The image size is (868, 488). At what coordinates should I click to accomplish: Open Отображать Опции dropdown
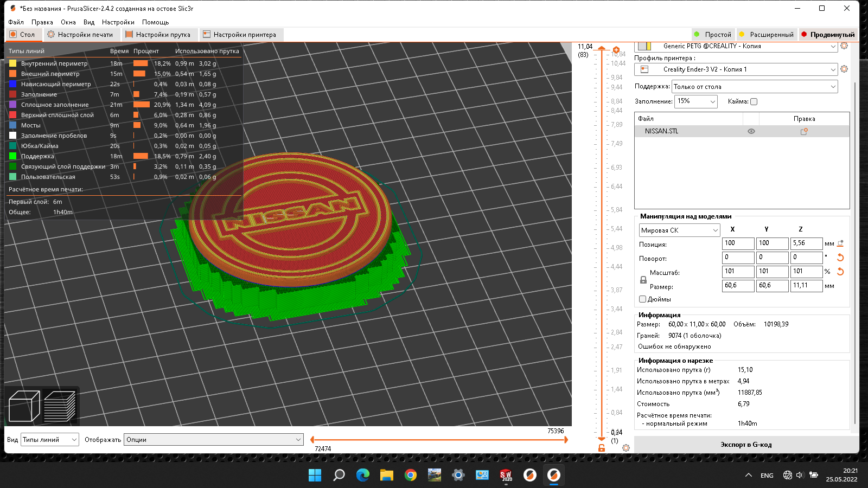pyautogui.click(x=213, y=440)
